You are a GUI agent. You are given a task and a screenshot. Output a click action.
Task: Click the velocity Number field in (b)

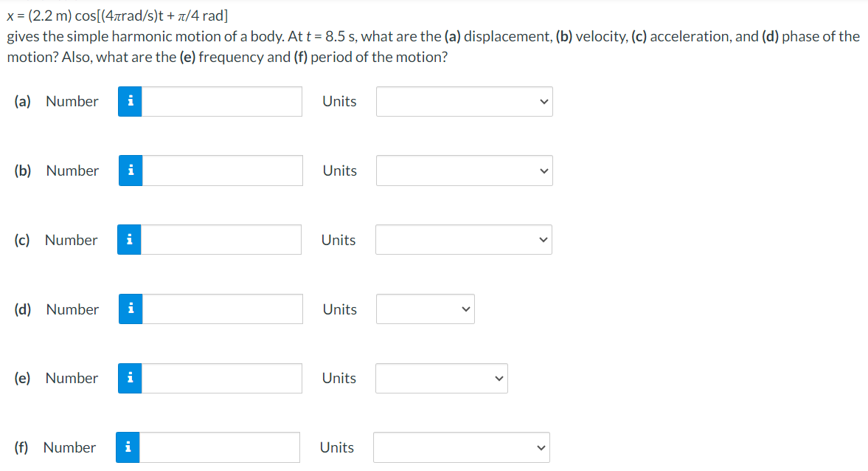223,171
